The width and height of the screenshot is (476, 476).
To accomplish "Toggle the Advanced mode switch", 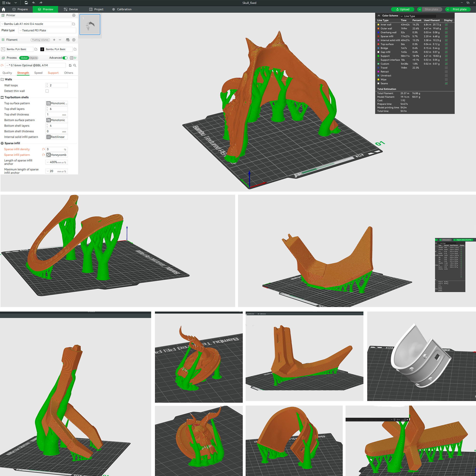I will tap(65, 58).
